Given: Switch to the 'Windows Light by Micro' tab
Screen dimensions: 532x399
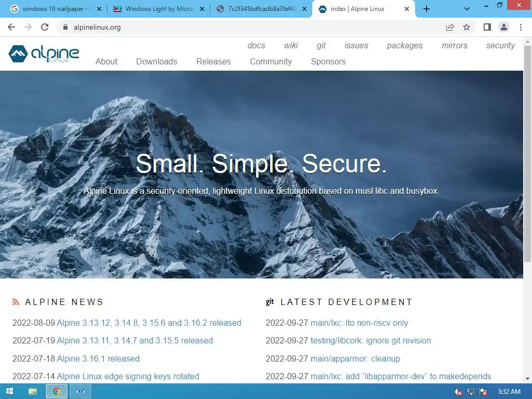Looking at the screenshot, I should [x=158, y=9].
